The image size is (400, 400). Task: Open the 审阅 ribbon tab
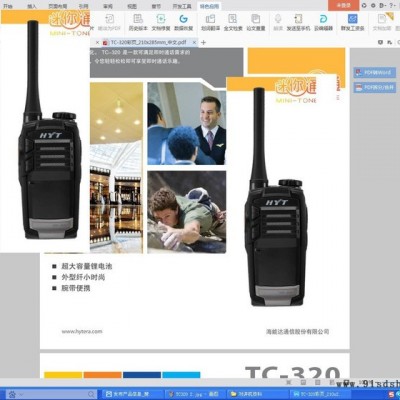[x=108, y=6]
